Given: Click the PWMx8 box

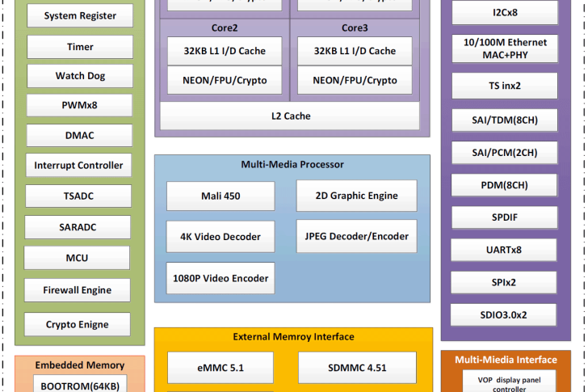Looking at the screenshot, I should pos(79,106).
